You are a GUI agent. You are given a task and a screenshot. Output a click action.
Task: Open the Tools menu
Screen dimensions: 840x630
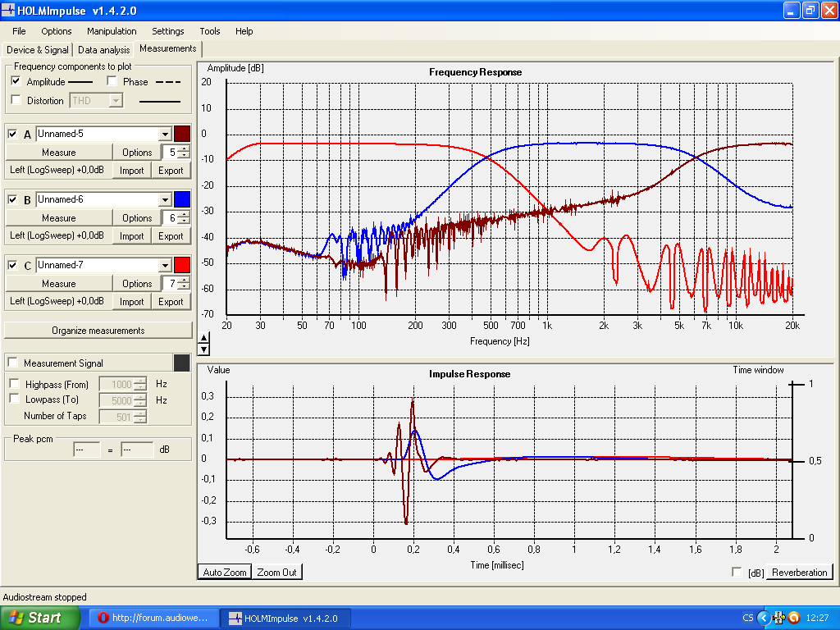pyautogui.click(x=210, y=31)
